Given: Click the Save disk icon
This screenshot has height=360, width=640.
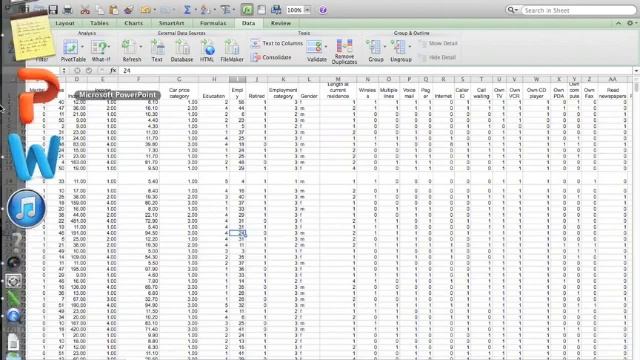Looking at the screenshot, I should pos(53,9).
